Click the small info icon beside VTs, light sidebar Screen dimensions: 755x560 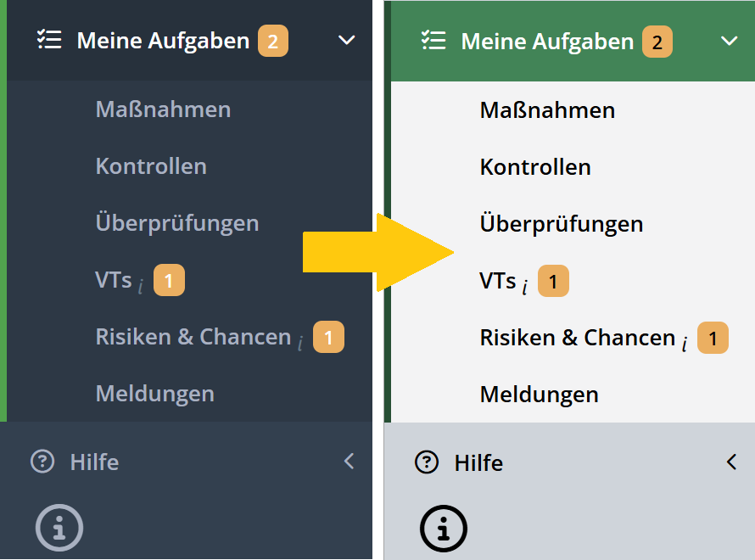pyautogui.click(x=525, y=288)
